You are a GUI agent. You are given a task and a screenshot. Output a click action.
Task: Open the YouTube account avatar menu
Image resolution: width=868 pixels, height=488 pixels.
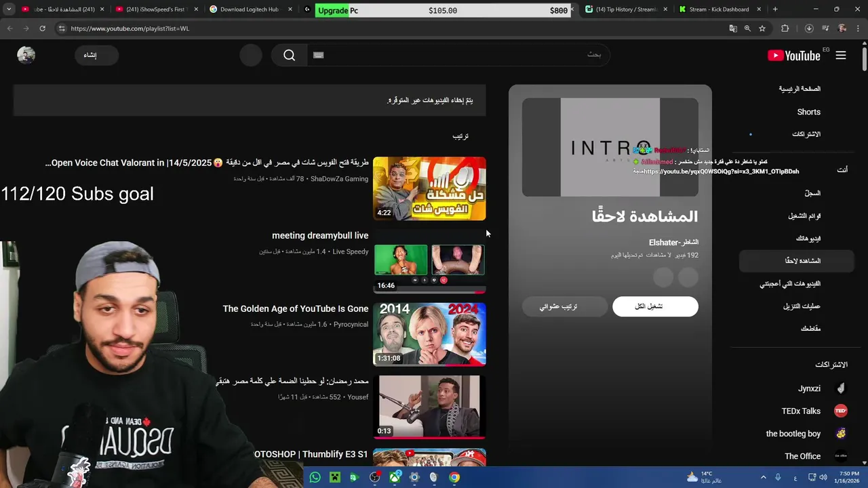pos(26,56)
